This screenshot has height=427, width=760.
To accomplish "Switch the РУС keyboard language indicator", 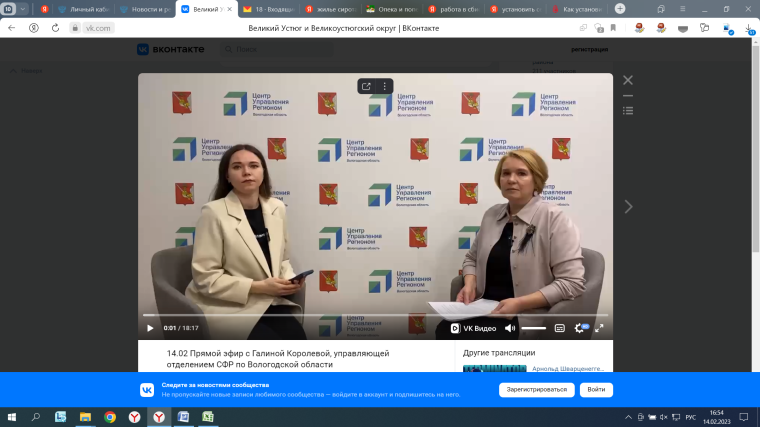I will (691, 417).
